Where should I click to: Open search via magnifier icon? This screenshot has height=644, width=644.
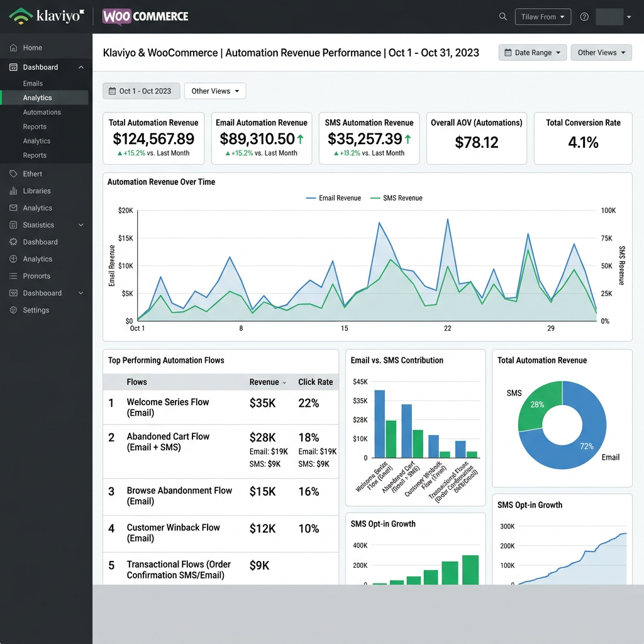[502, 16]
